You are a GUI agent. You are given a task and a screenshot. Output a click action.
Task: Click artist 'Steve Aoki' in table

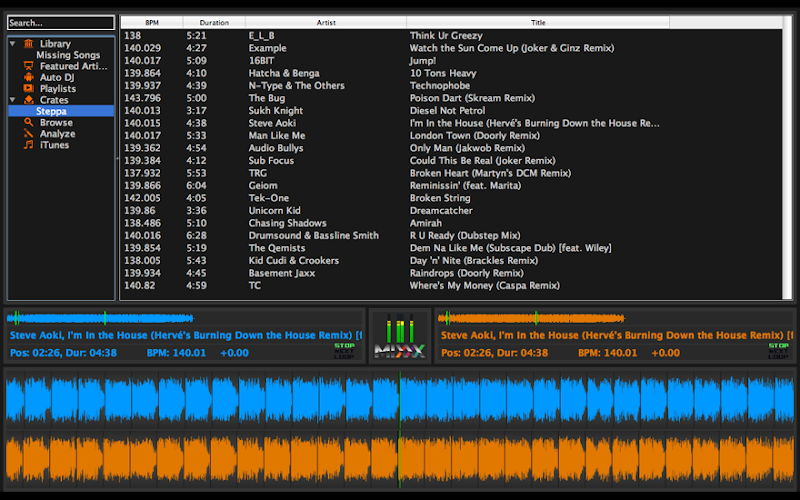[272, 123]
